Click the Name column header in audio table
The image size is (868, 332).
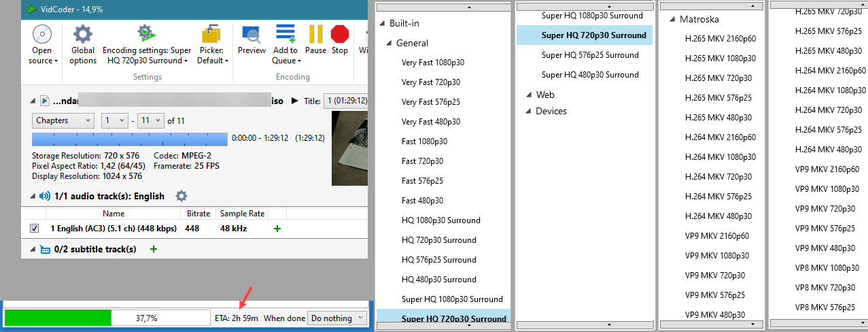click(x=114, y=214)
